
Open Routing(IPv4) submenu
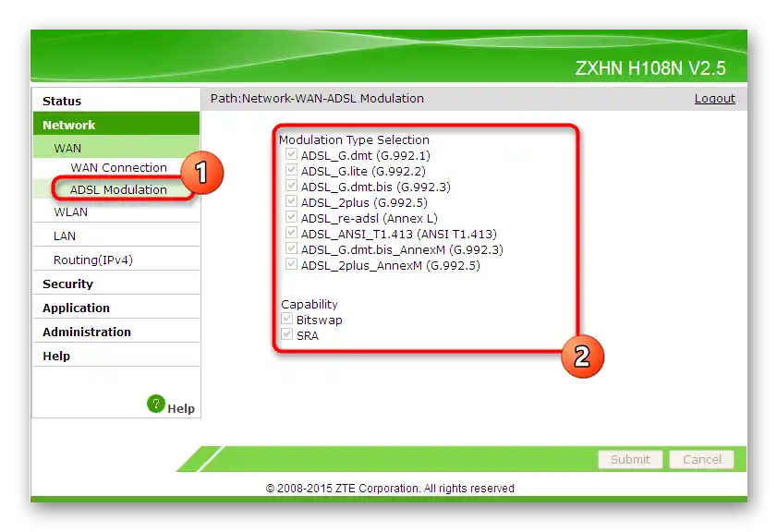(116, 259)
